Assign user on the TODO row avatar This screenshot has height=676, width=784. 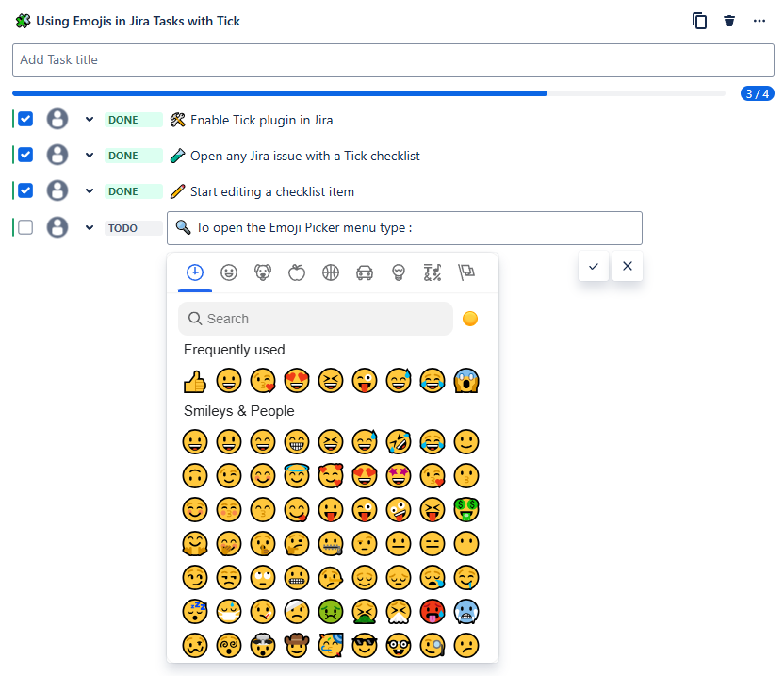tap(57, 227)
